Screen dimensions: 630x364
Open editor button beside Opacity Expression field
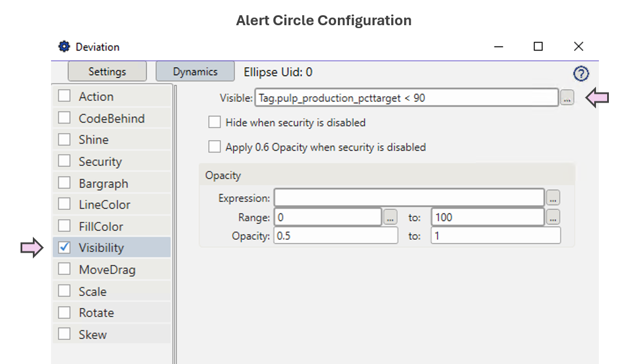[x=553, y=198]
